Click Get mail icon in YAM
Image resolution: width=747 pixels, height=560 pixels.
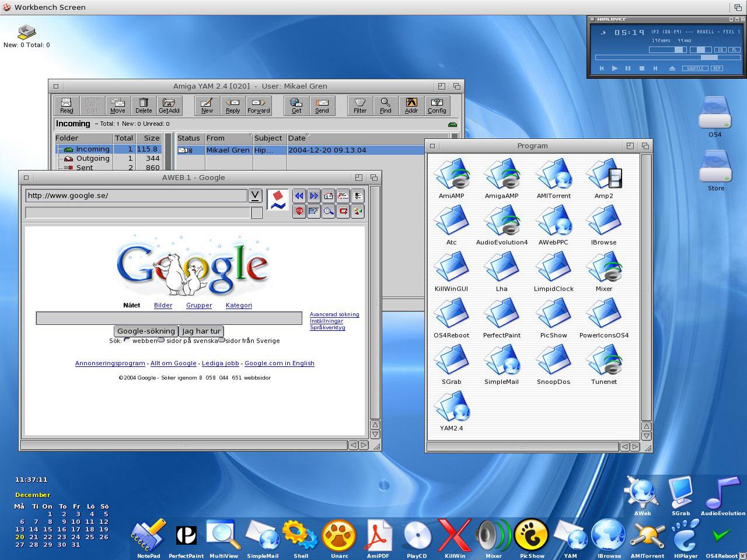click(x=296, y=106)
